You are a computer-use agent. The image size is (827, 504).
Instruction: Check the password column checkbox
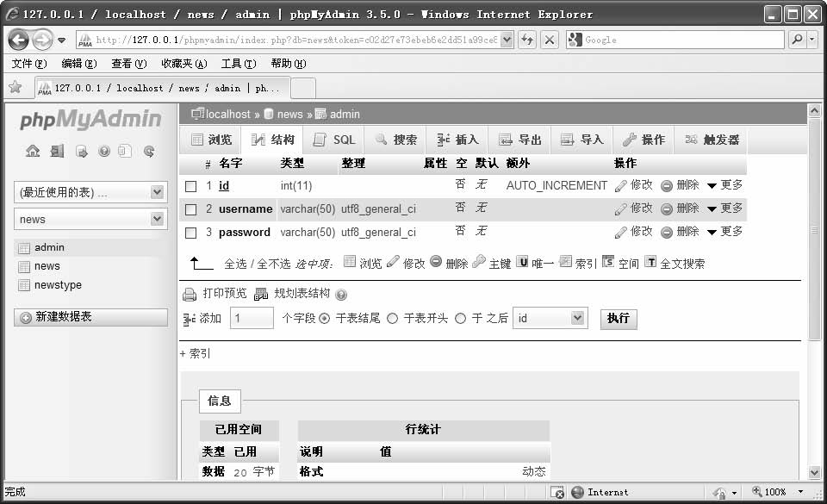[x=191, y=233]
